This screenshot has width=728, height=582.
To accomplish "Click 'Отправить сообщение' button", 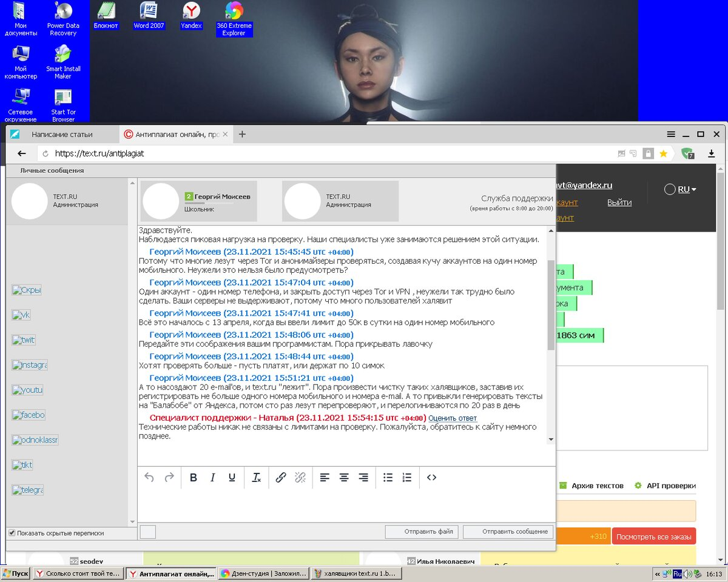I will coord(508,532).
